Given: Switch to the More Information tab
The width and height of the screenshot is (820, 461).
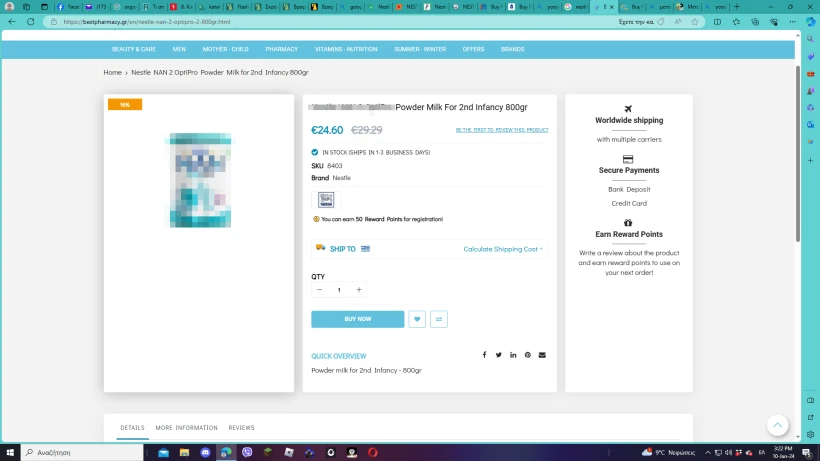Looking at the screenshot, I should pos(186,428).
